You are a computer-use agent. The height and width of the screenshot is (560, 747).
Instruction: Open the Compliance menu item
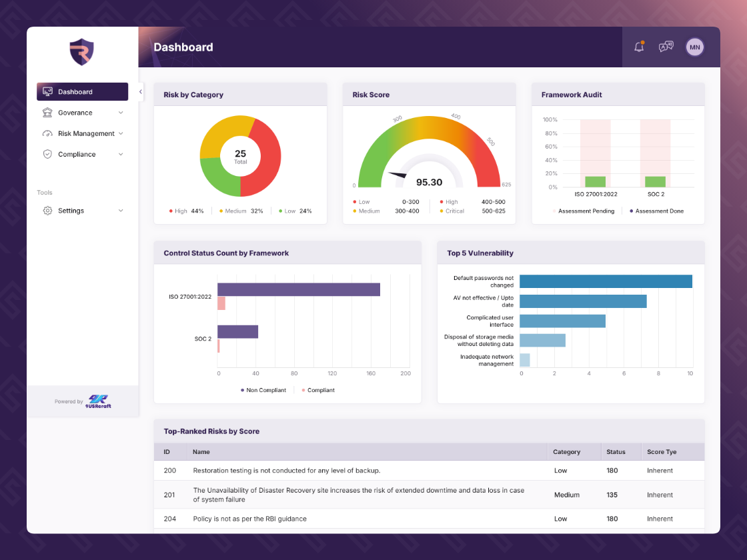pyautogui.click(x=83, y=154)
